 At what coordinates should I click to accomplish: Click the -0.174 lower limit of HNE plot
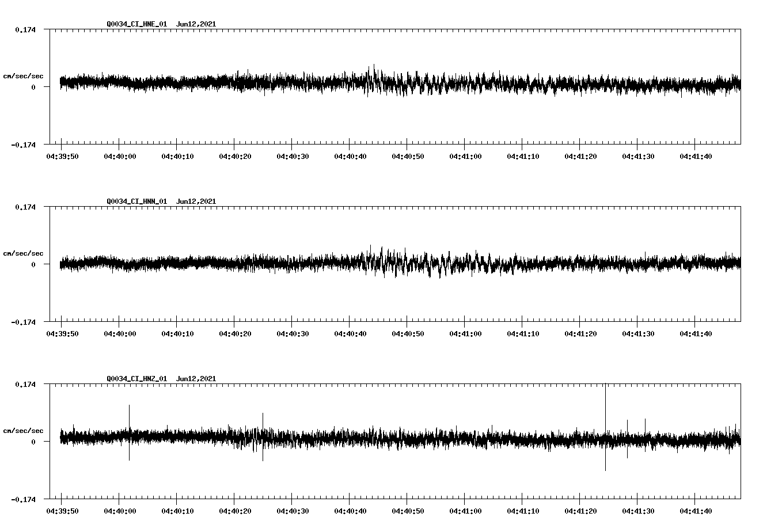tap(23, 145)
